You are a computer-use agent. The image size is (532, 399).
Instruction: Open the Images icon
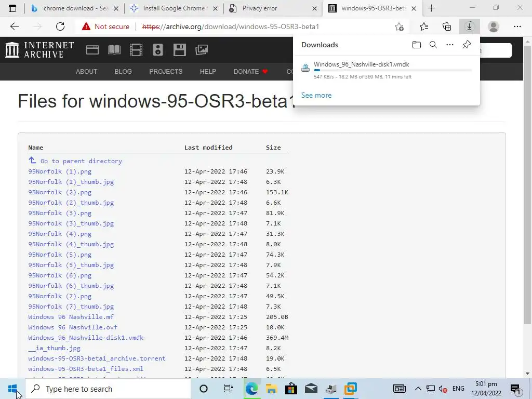202,50
